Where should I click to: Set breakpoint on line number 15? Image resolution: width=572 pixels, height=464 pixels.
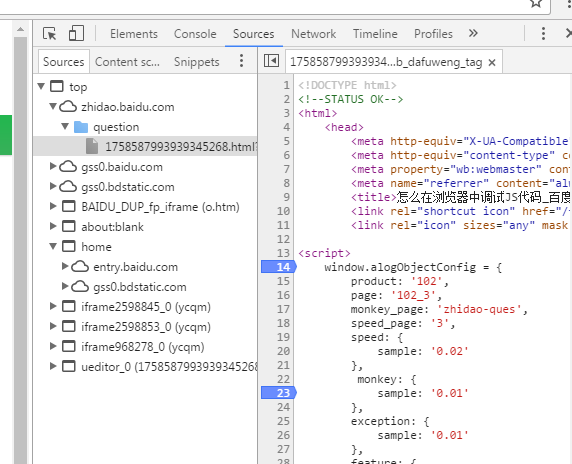tap(283, 281)
